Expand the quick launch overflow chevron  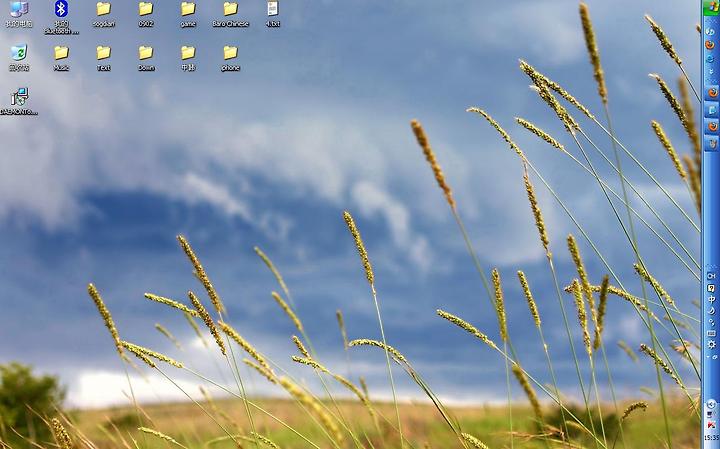click(x=711, y=71)
